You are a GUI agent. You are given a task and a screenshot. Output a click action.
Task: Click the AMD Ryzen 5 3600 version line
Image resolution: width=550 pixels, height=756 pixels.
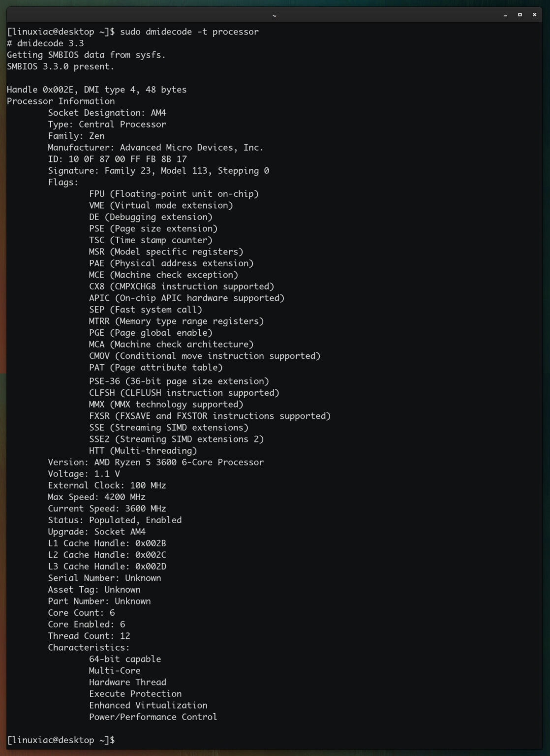coord(155,462)
